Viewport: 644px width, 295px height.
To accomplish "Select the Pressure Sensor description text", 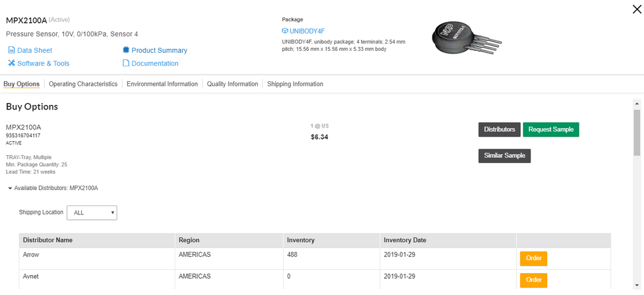I will [72, 34].
